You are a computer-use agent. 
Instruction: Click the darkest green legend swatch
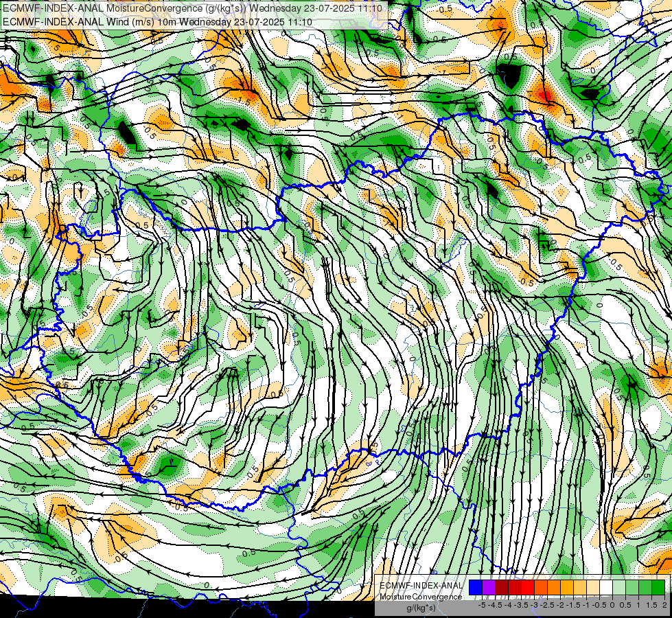(658, 588)
